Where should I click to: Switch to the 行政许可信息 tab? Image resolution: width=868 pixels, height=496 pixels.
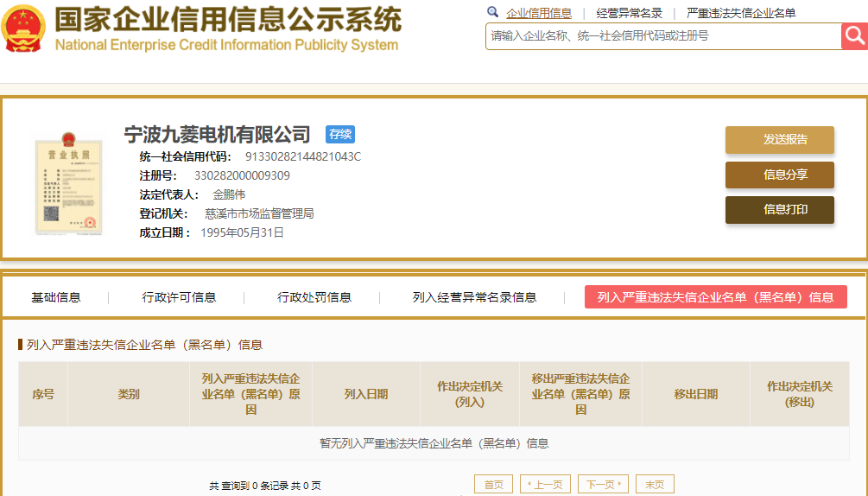(x=179, y=297)
